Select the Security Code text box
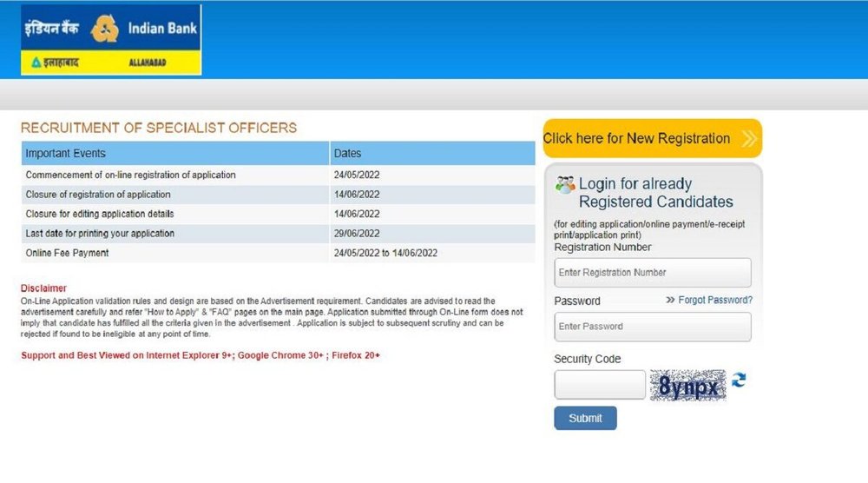The image size is (868, 483). (x=599, y=385)
